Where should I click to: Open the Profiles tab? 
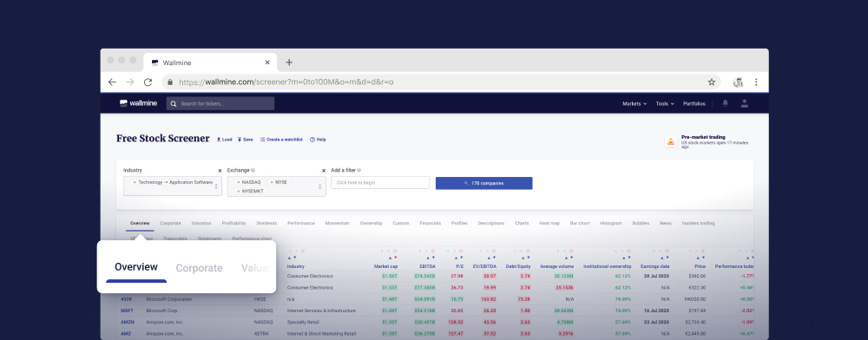[459, 224]
